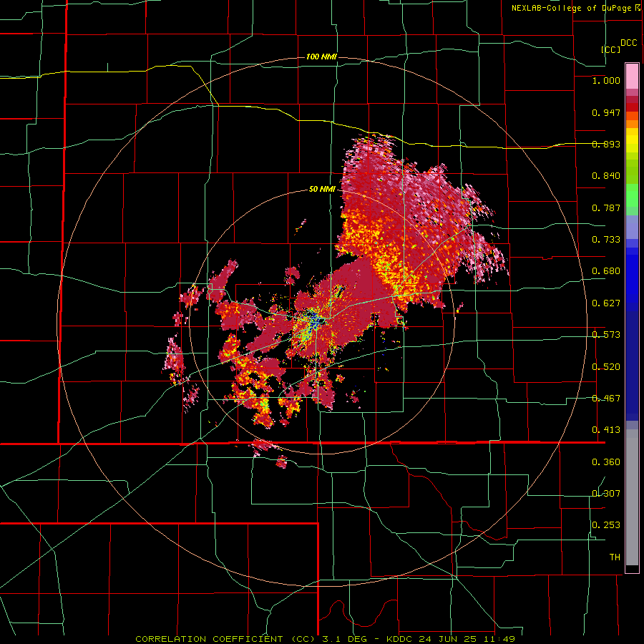Click the 0.627 legend value
644x644 pixels.
[x=606, y=303]
